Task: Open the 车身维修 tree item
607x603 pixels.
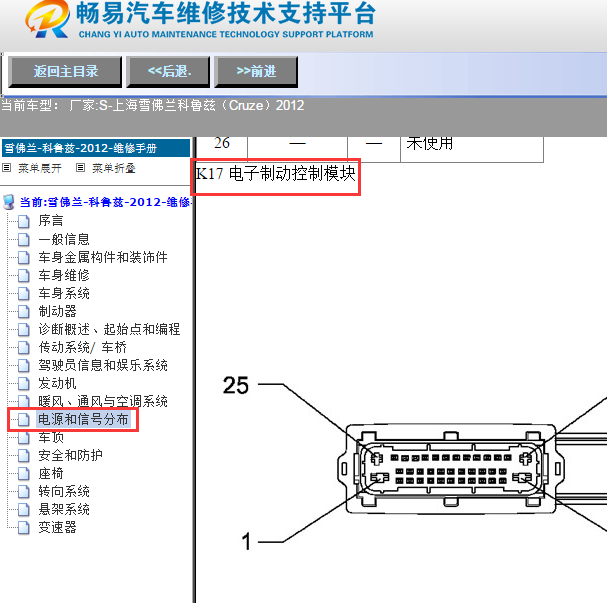Action: pos(64,275)
